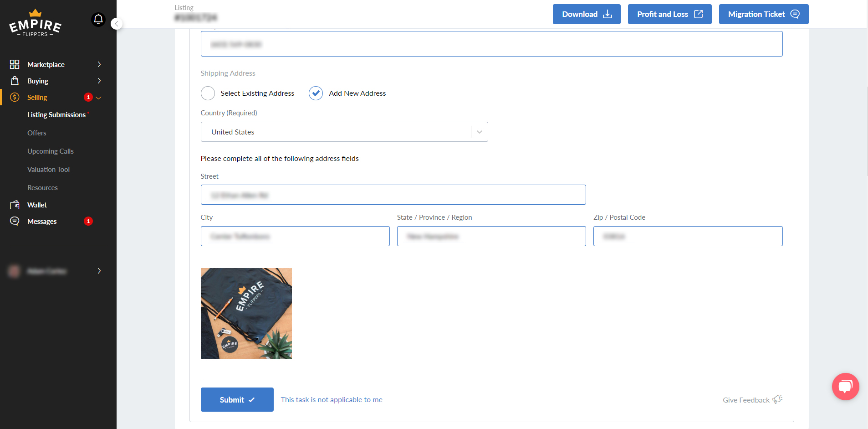868x429 pixels.
Task: Open the live chat bubble
Action: 845,387
